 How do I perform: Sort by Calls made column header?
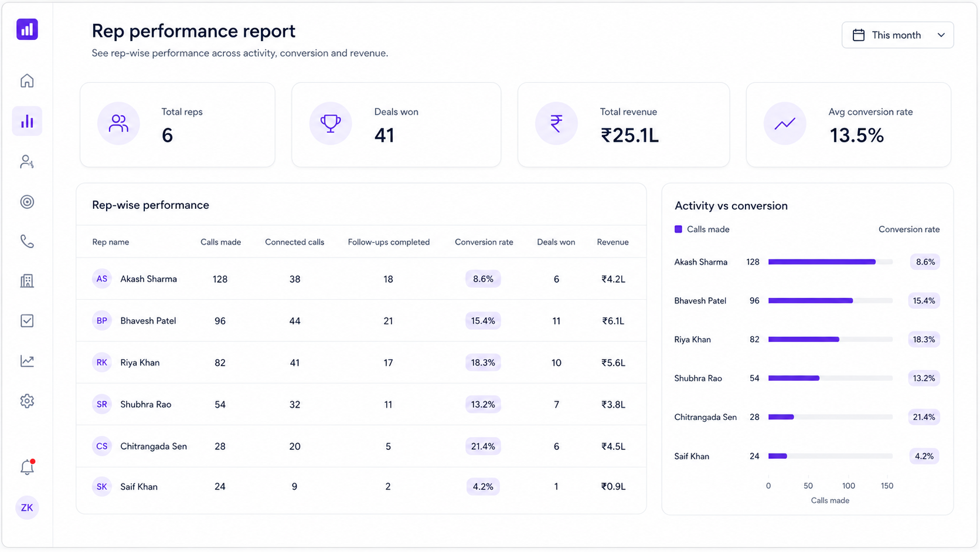[220, 242]
